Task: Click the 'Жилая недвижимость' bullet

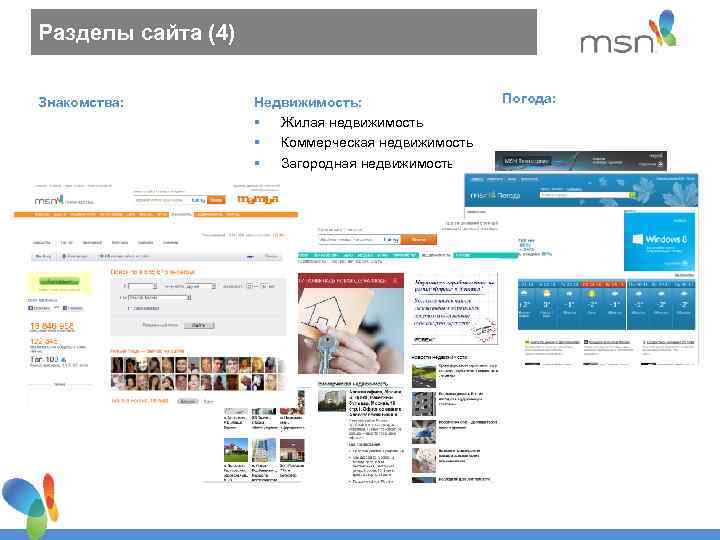Action: click(352, 123)
